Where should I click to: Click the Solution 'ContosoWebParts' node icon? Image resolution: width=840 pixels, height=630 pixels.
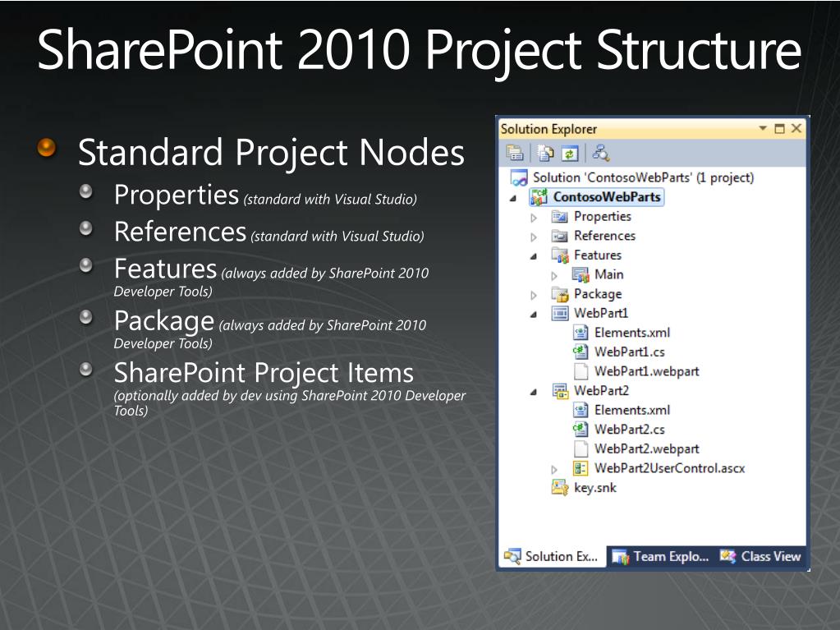click(519, 178)
